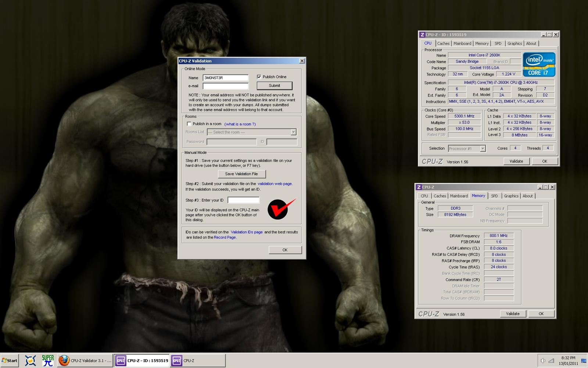
Task: Click the Intel Core i7 logo badge
Action: tap(539, 64)
